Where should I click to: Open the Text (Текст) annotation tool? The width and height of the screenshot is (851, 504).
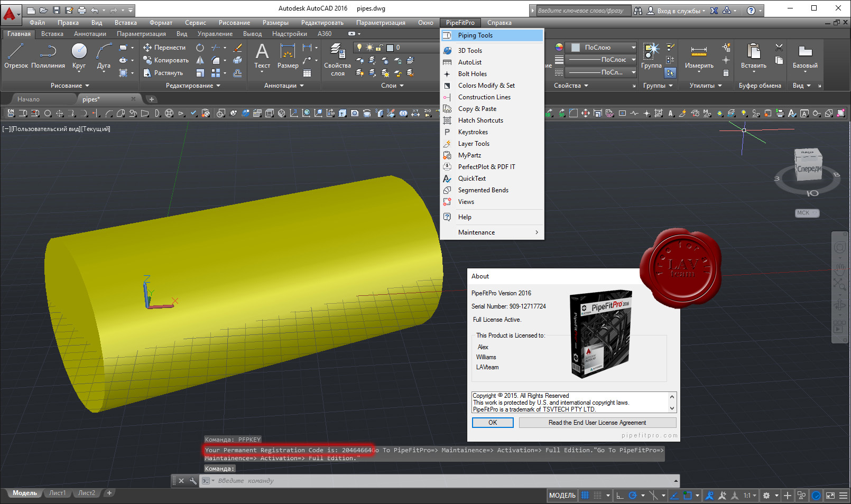[262, 56]
